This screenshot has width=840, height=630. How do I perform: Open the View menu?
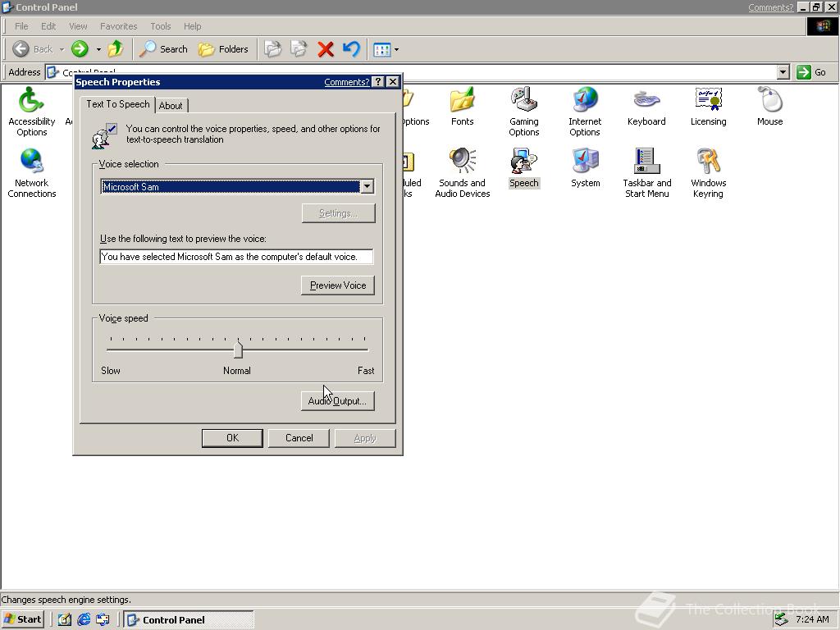(78, 26)
